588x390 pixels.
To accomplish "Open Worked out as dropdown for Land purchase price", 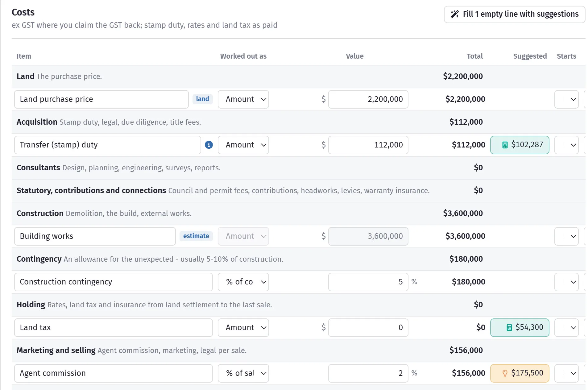I will 243,99.
